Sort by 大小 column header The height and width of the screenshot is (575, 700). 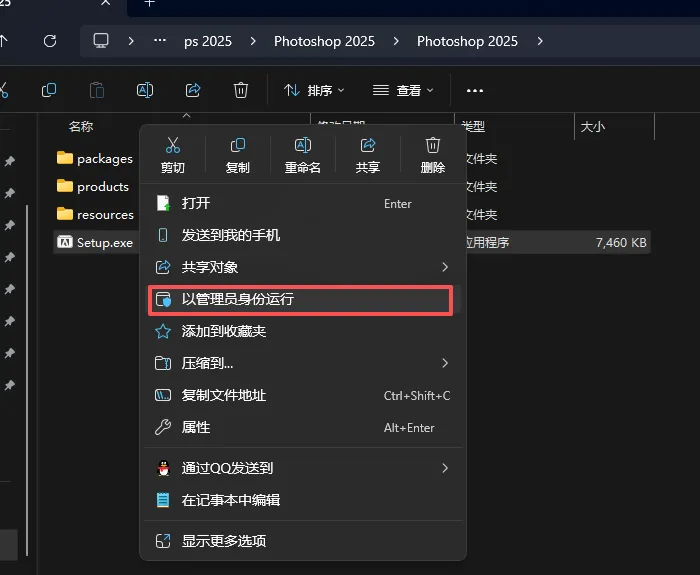[593, 127]
